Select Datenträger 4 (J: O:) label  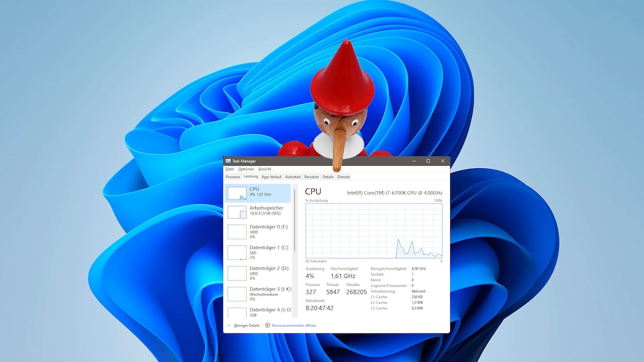pyautogui.click(x=270, y=310)
